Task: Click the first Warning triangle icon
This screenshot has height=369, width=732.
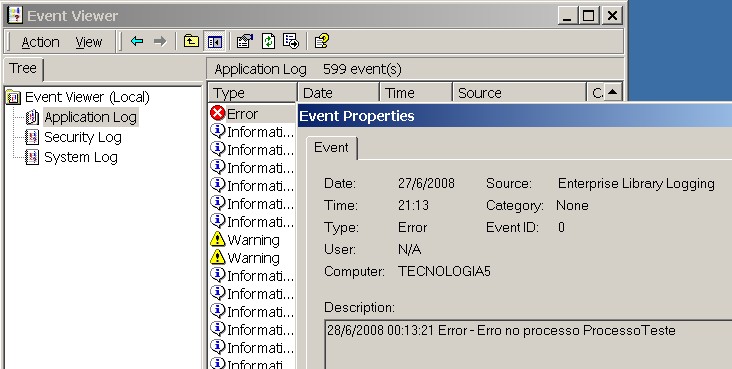Action: (218, 239)
